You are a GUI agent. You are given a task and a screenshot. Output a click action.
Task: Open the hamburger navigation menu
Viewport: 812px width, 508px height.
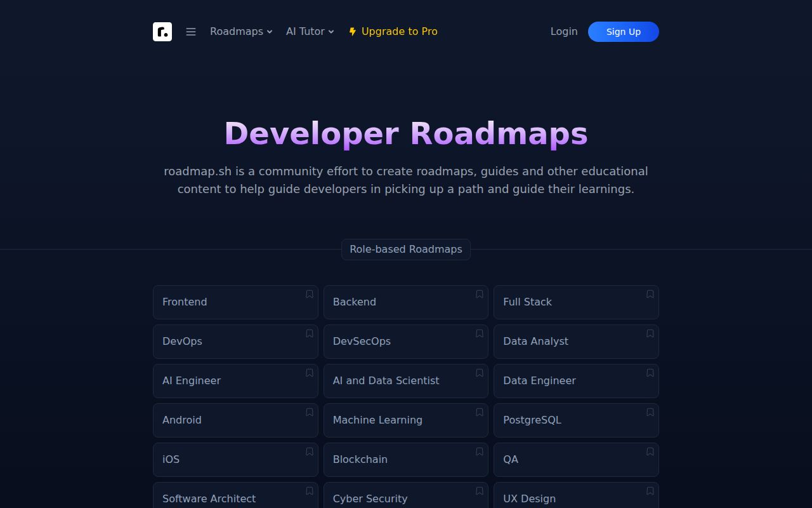tap(191, 31)
